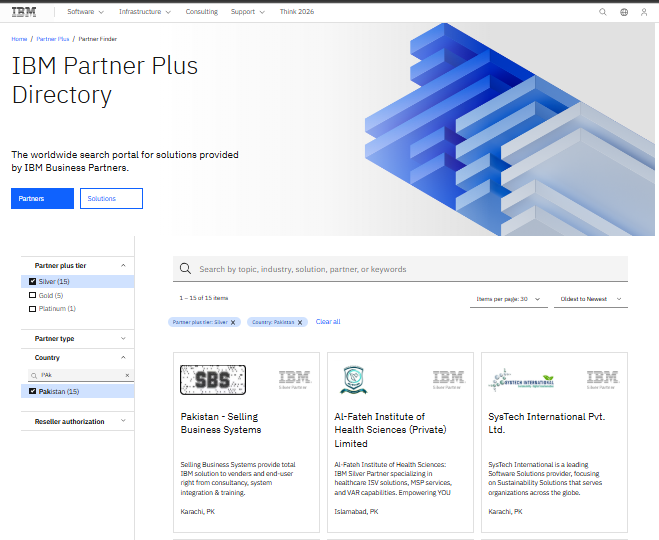Screen dimensions: 659x540
Task: Open the Oldest to Newest sort dropdown
Action: coord(590,298)
